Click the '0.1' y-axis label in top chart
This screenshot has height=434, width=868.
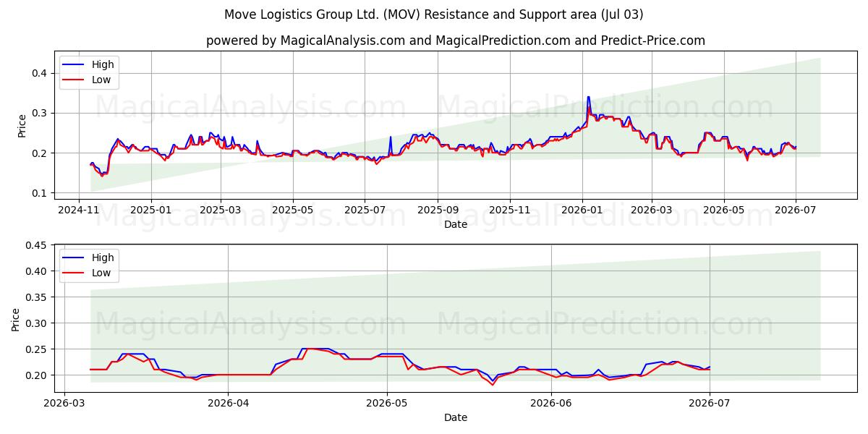pos(40,193)
